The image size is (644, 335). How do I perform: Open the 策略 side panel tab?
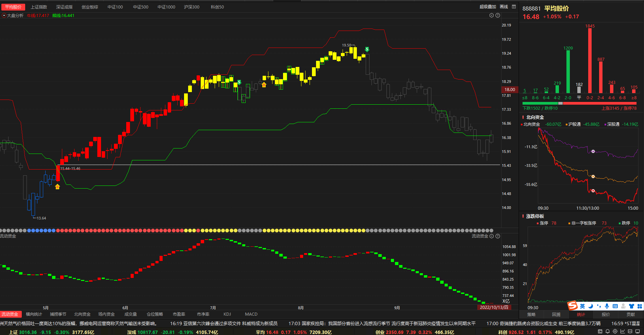tap(531, 315)
